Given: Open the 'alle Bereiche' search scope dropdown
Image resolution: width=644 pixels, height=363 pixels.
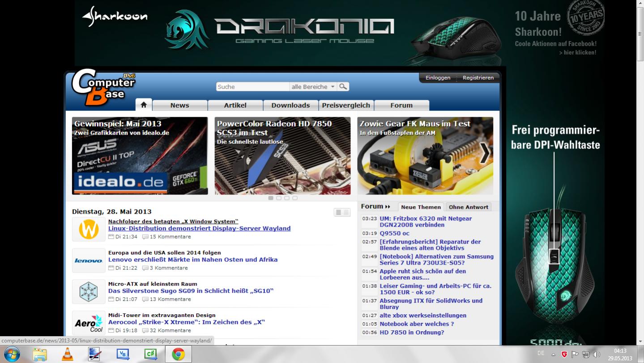Looking at the screenshot, I should pyautogui.click(x=313, y=87).
